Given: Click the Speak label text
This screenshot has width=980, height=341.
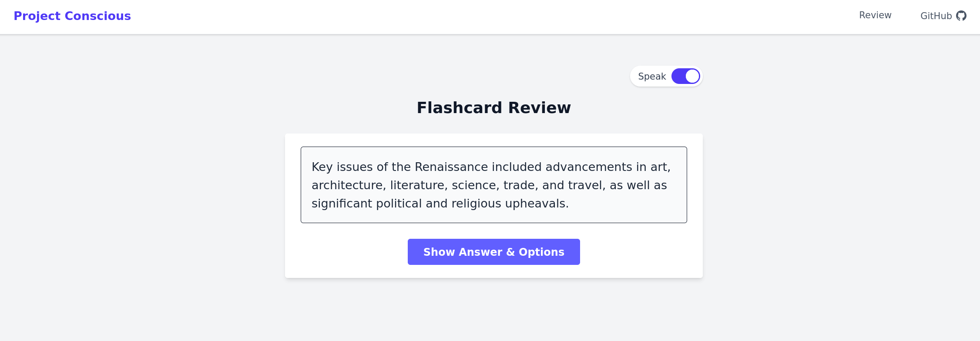Looking at the screenshot, I should point(652,77).
